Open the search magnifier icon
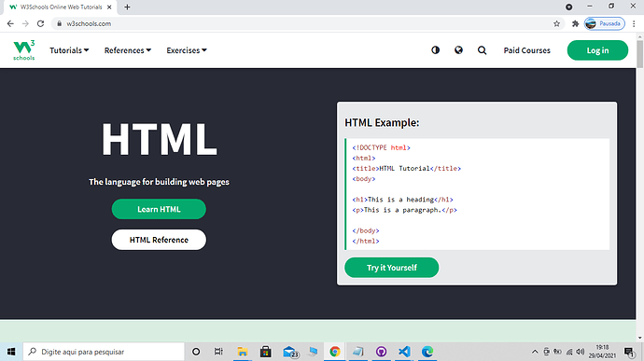The width and height of the screenshot is (644, 361). (482, 50)
